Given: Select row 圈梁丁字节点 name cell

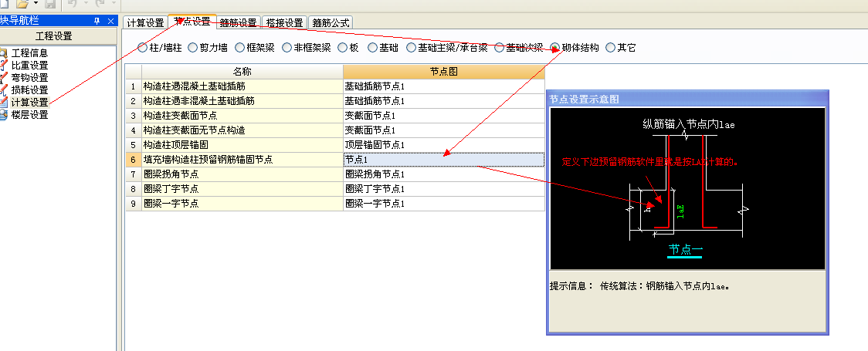Looking at the screenshot, I should (x=242, y=188).
